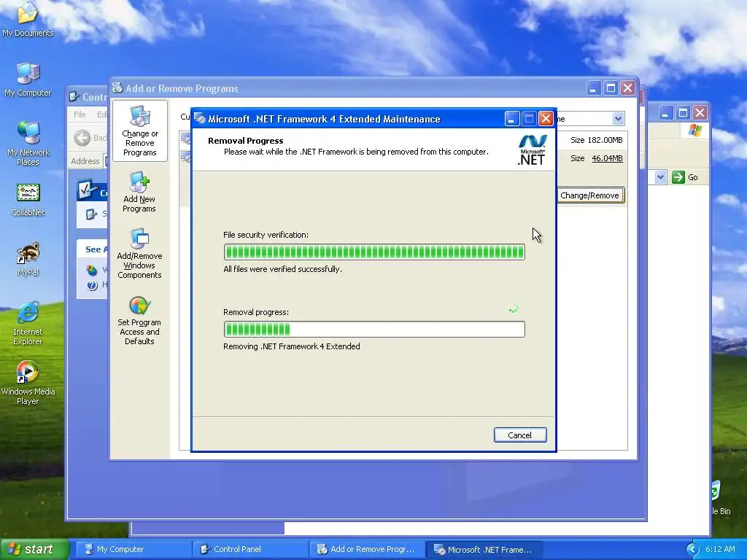
Task: Click the 46.04MB size link
Action: click(607, 158)
